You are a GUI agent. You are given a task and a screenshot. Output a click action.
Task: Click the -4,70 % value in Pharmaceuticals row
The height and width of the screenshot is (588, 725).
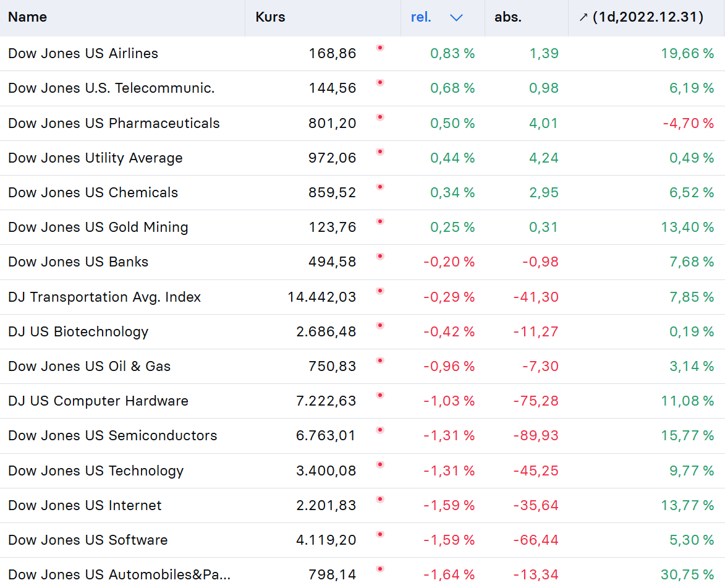(x=688, y=123)
